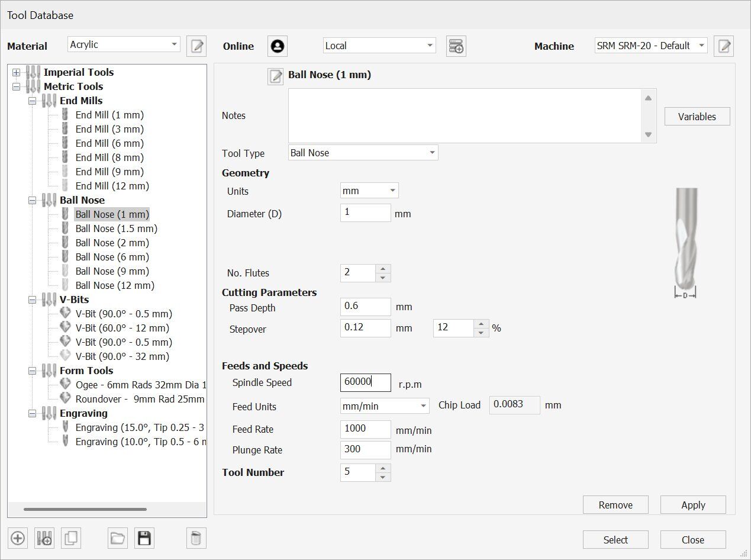Open the Units dropdown showing mm
This screenshot has height=560, width=751.
click(369, 191)
